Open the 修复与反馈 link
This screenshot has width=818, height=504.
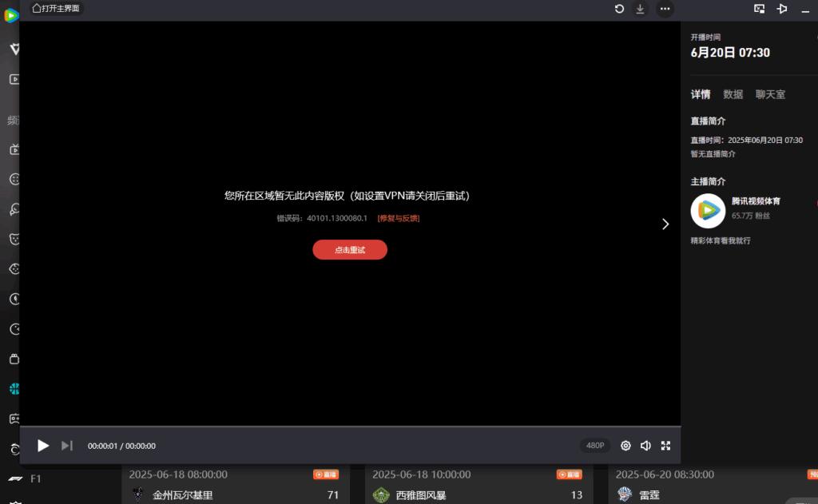[399, 218]
